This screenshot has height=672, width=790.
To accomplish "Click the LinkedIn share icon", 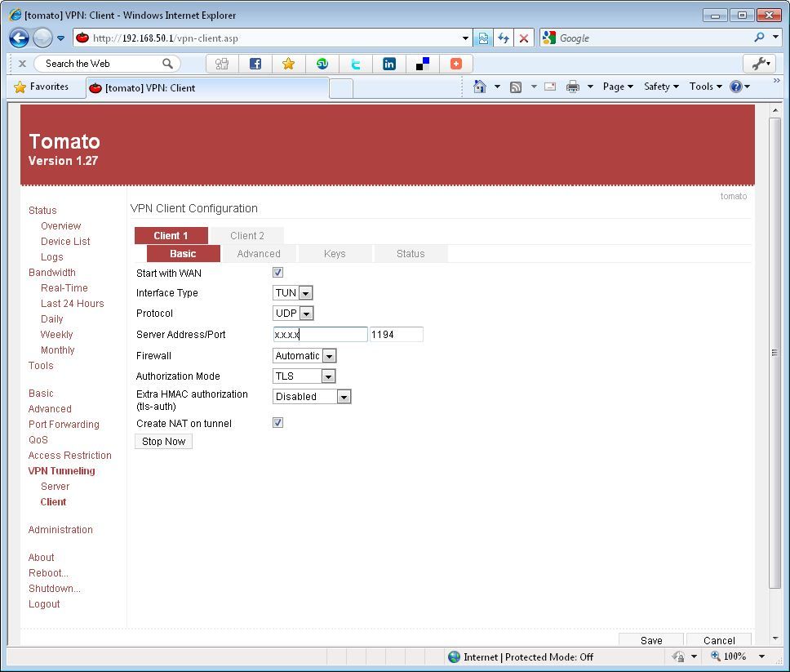I will (388, 63).
